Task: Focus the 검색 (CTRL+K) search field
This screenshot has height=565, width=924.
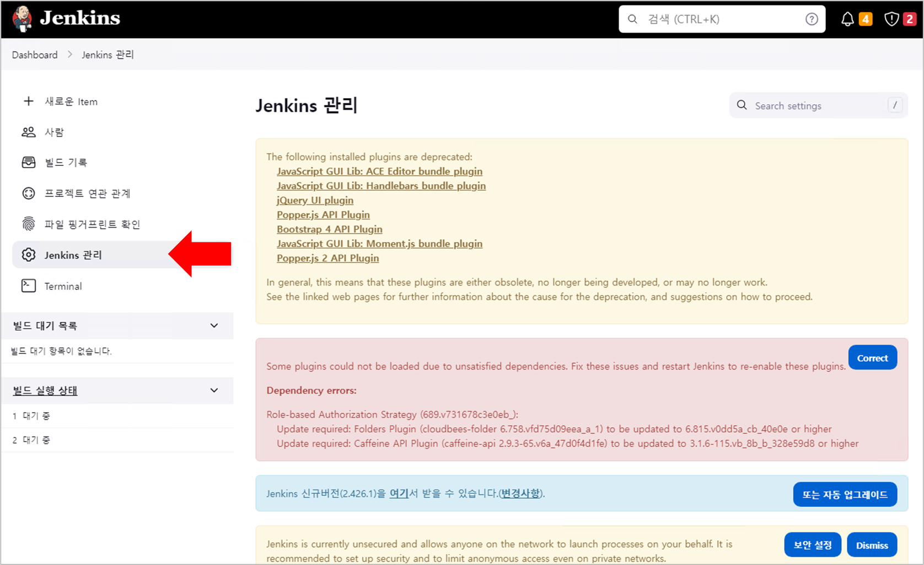Action: tap(722, 19)
